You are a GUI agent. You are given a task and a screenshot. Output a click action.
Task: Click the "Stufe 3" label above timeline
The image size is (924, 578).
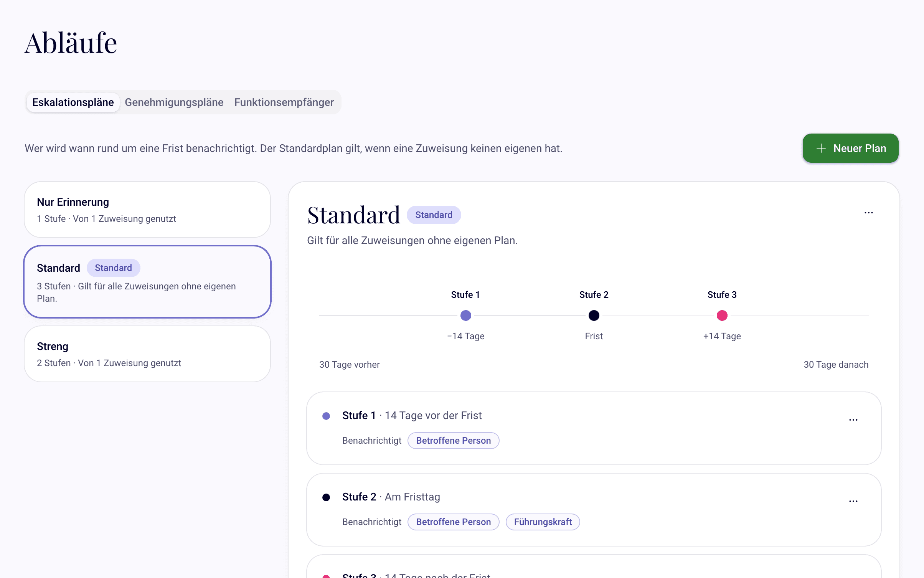coord(722,295)
